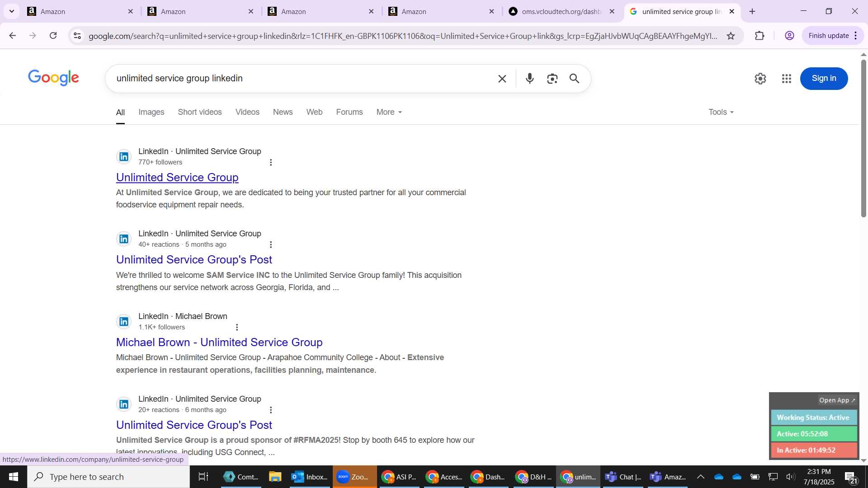Viewport: 868px width, 488px height.
Task: Click LinkedIn favicon of Michael Brown result
Action: (x=124, y=322)
